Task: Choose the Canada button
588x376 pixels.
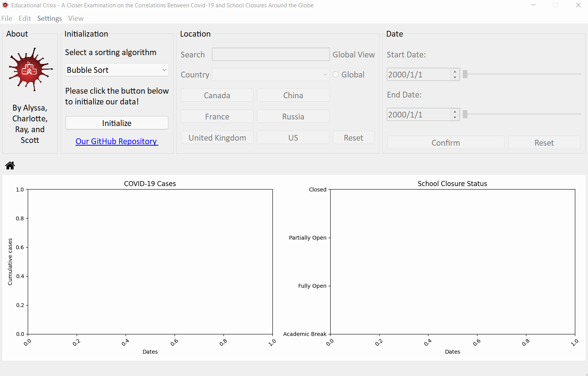Action: (x=217, y=95)
